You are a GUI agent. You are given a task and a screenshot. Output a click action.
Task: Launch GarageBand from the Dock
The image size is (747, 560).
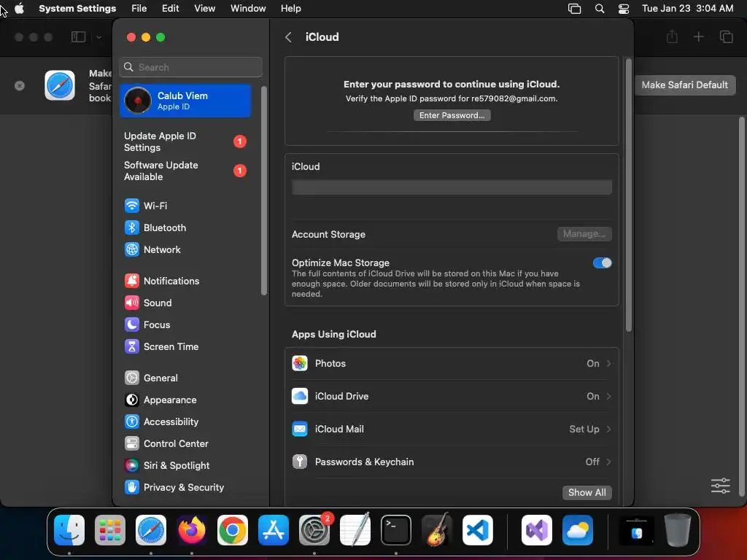click(437, 530)
